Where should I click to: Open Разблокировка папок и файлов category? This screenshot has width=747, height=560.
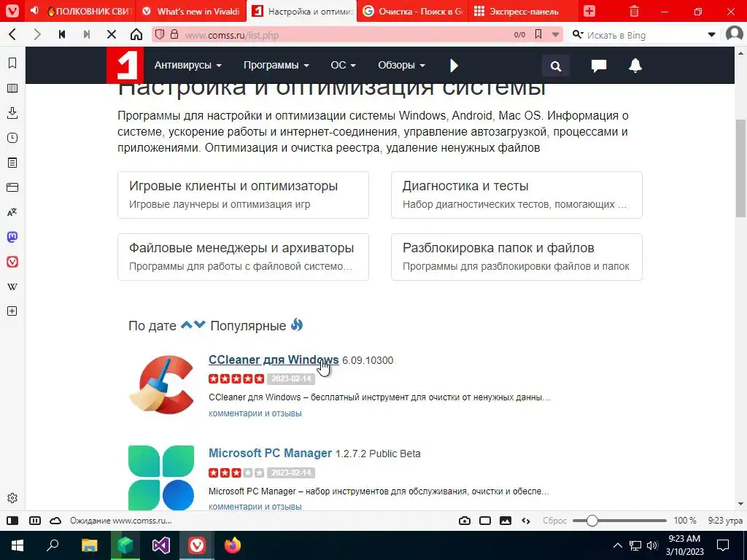click(516, 257)
